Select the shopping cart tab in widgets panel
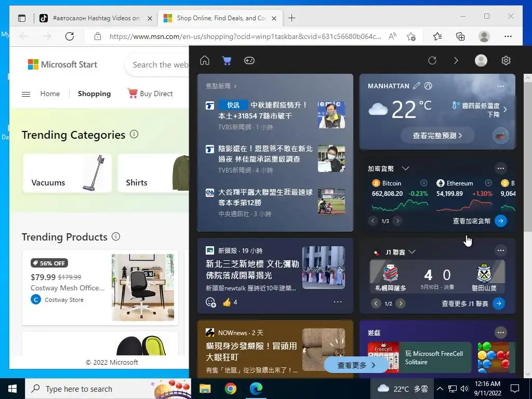Image resolution: width=532 pixels, height=399 pixels. (x=227, y=60)
